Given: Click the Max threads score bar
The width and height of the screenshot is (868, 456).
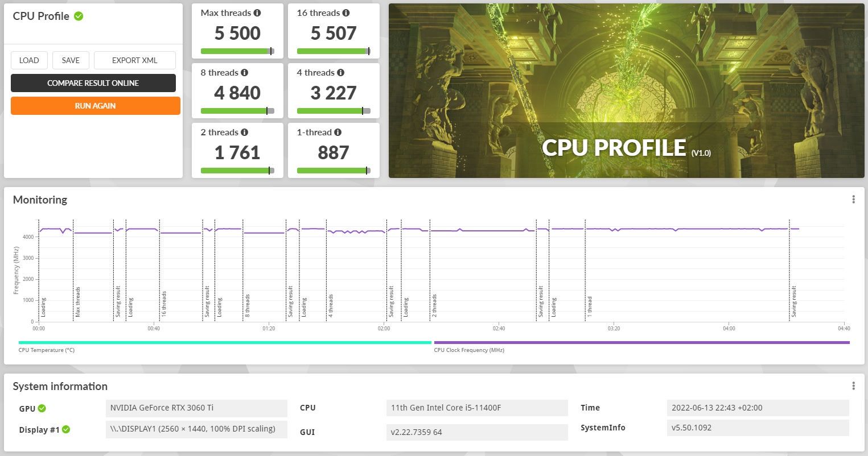Looking at the screenshot, I should 237,51.
